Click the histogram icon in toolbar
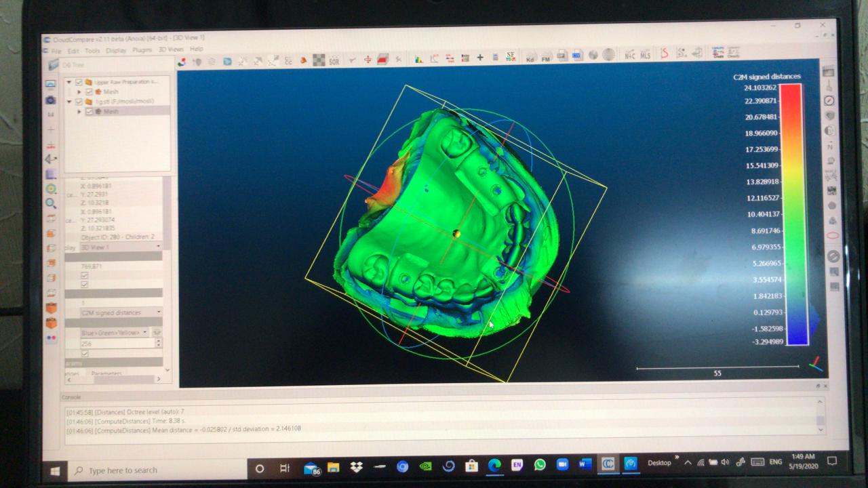 pos(418,59)
